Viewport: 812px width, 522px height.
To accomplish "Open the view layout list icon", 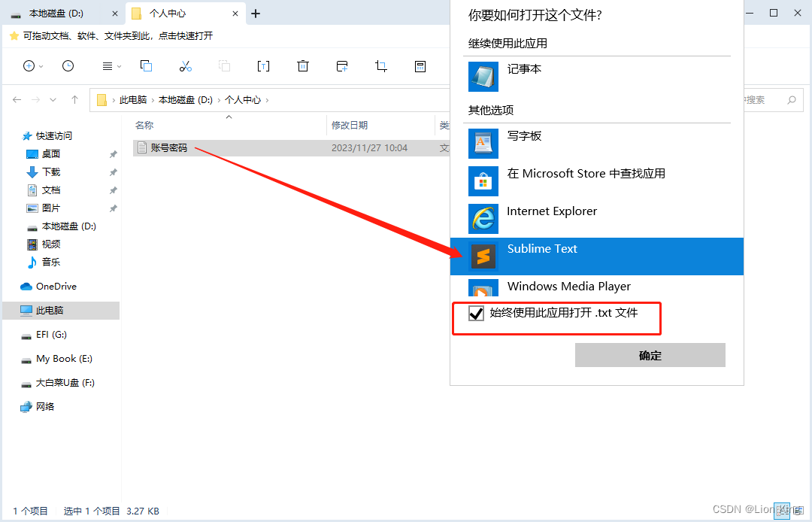I will tap(108, 66).
